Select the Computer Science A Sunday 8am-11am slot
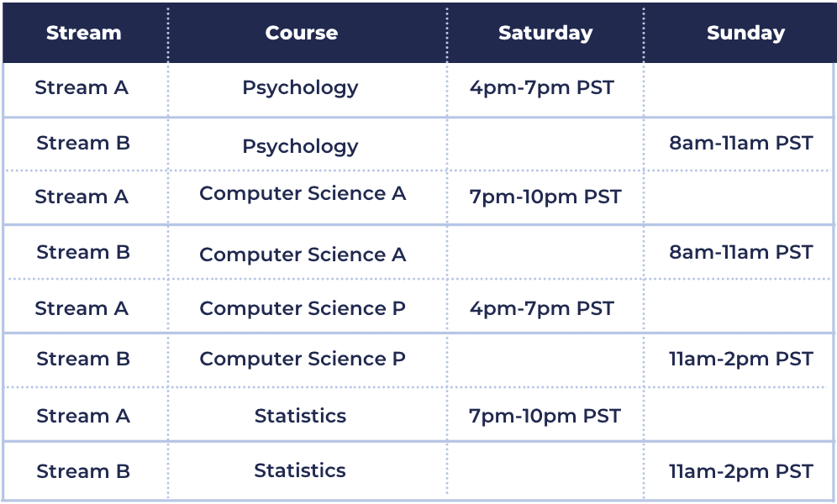The width and height of the screenshot is (837, 504). point(741,252)
